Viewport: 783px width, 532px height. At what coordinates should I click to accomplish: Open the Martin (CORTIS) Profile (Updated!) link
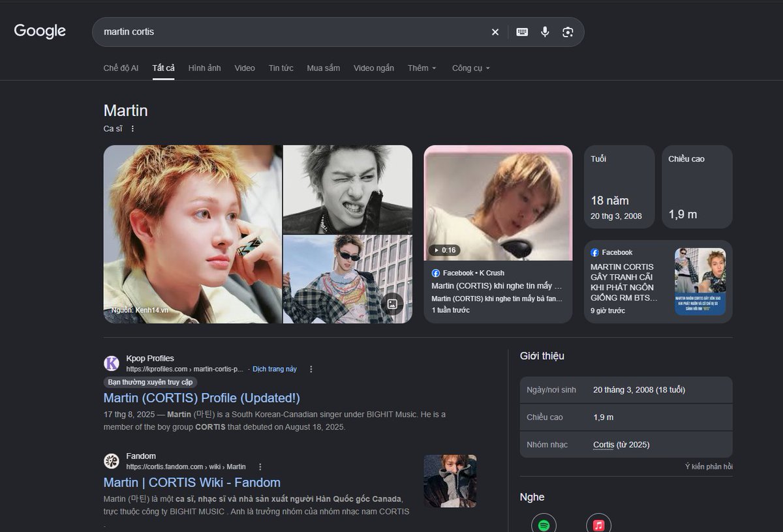click(x=202, y=398)
